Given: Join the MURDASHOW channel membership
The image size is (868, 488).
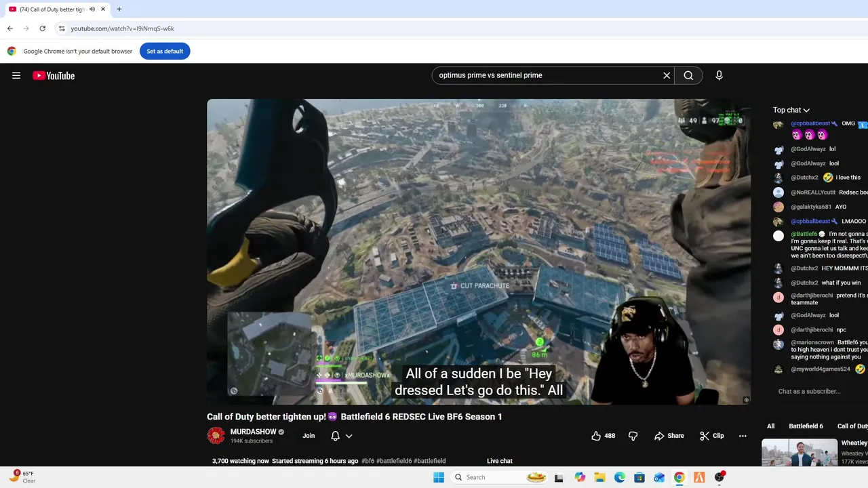Looking at the screenshot, I should coord(309,436).
